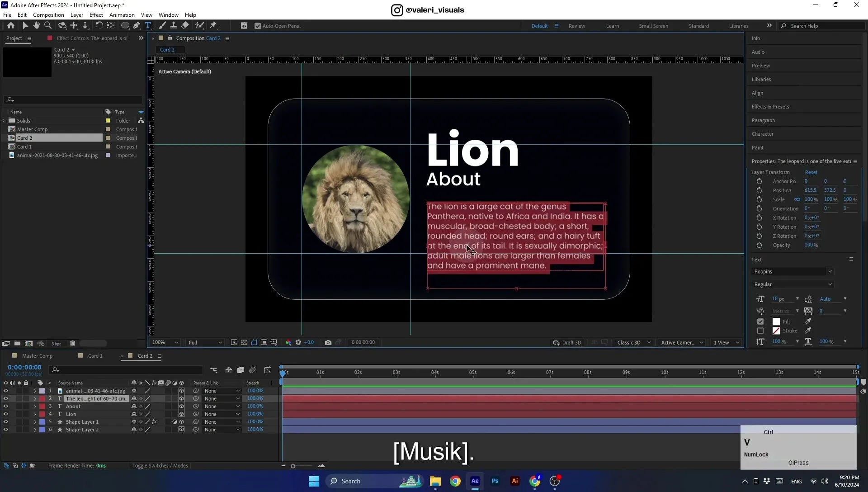868x492 pixels.
Task: Select the Zoom tool
Action: [48, 26]
